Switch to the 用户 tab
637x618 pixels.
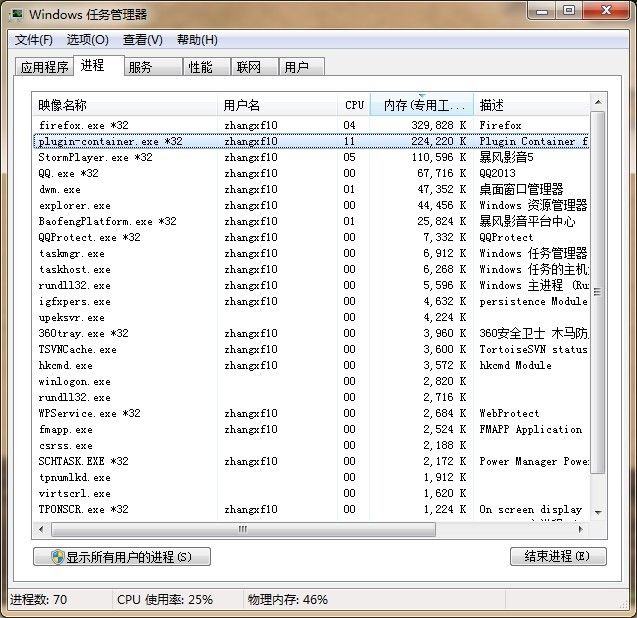302,67
